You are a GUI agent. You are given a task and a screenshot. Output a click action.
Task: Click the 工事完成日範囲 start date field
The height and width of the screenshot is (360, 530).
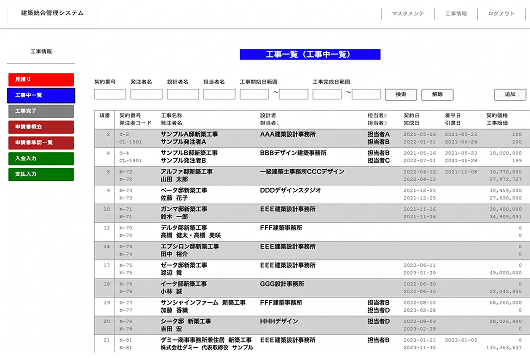point(327,94)
